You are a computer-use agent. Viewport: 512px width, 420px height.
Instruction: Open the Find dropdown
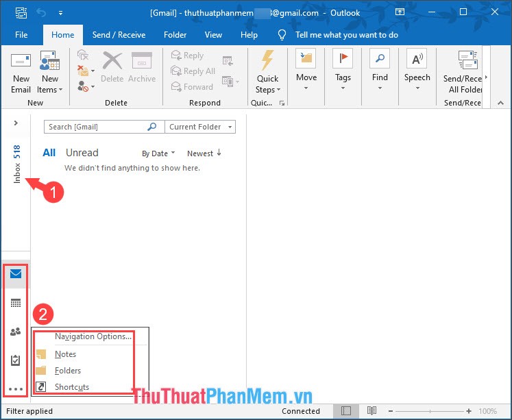pos(380,70)
